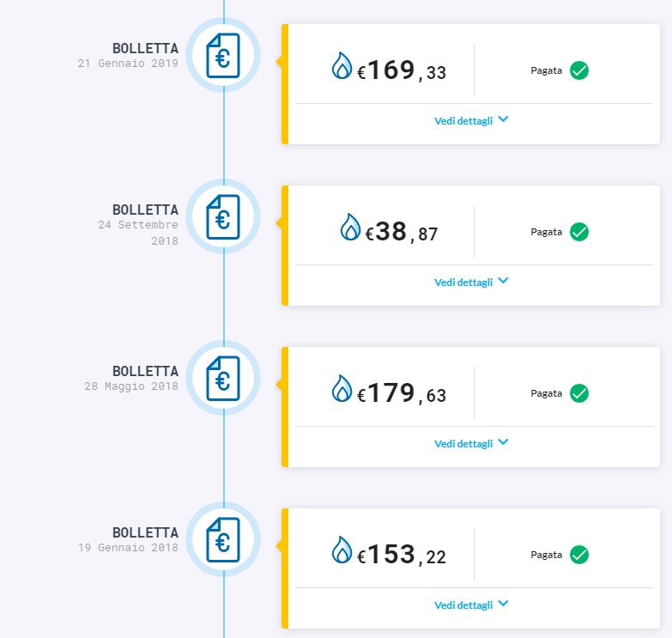Click the green Pagata checkmark on €38,87 bill
This screenshot has width=672, height=638.
tap(579, 232)
